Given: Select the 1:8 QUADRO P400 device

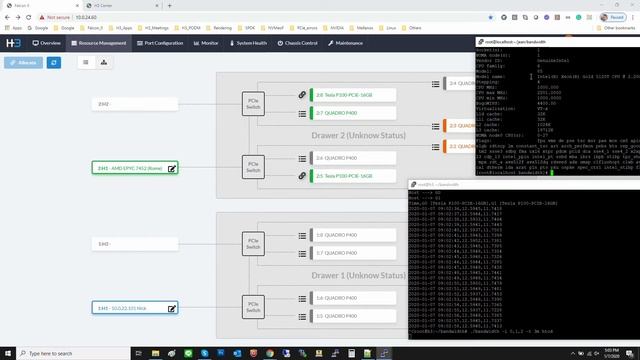Looking at the screenshot, I should pyautogui.click(x=353, y=235).
